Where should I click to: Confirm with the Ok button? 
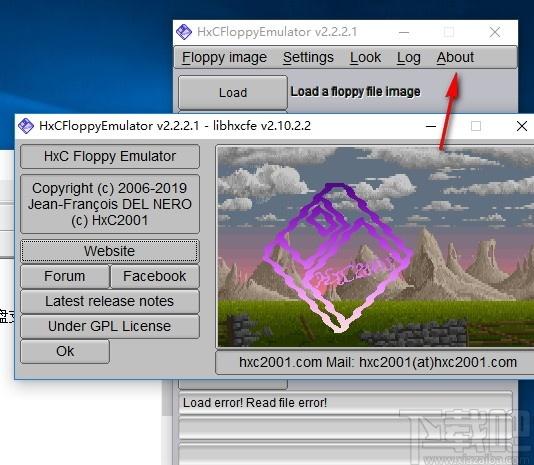pos(65,351)
